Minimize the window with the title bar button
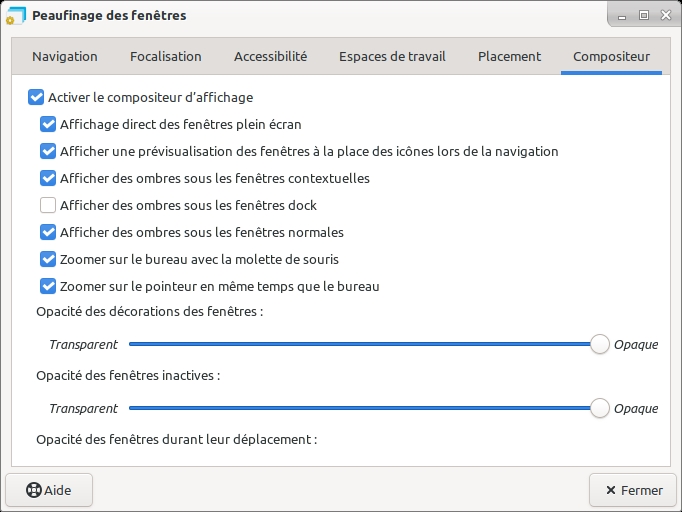 coord(623,15)
